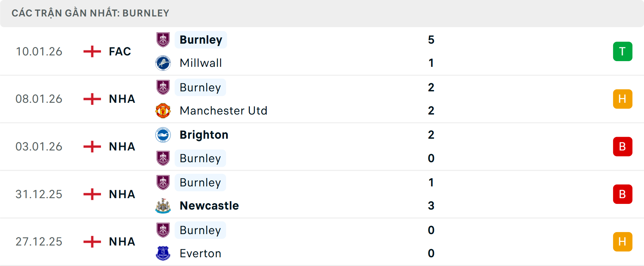Screen dimensions: 644x266
Task: Select the Everton club logo
Action: pos(163,254)
